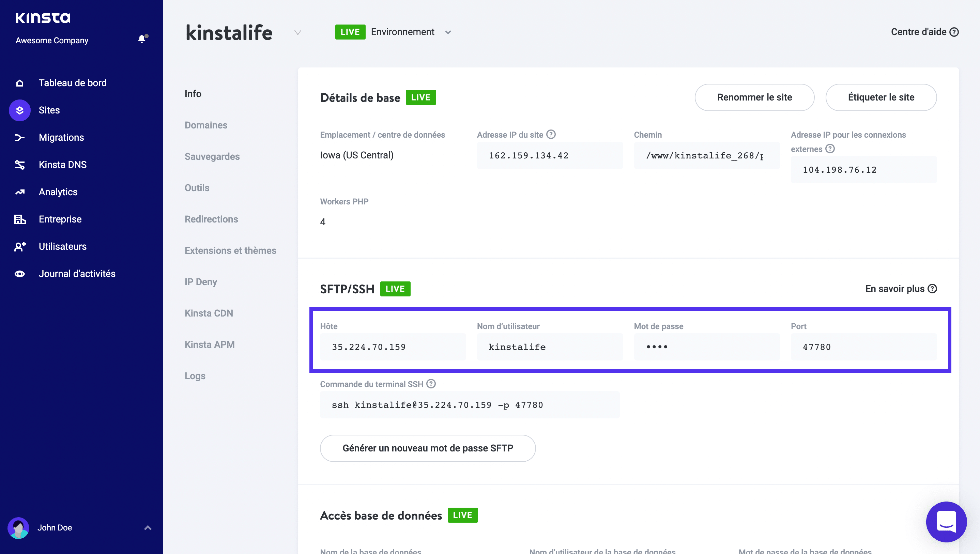
Task: Select the Sauvegardes tab
Action: tap(212, 156)
